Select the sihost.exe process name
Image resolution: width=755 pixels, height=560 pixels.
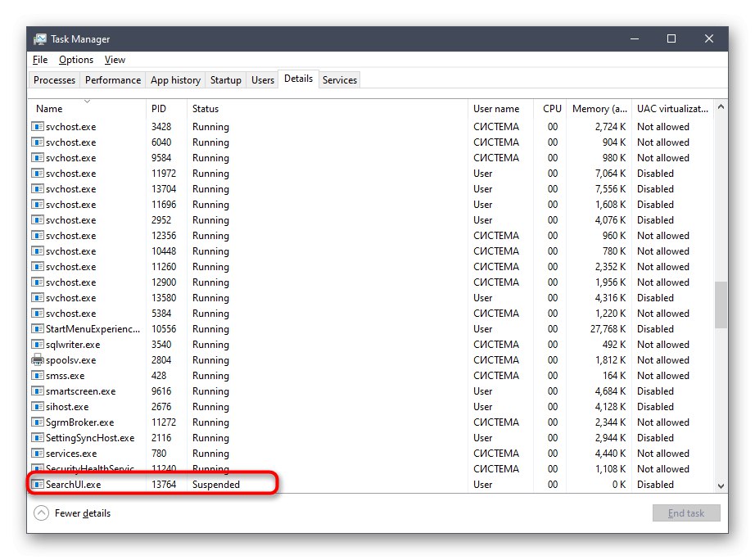coord(67,407)
